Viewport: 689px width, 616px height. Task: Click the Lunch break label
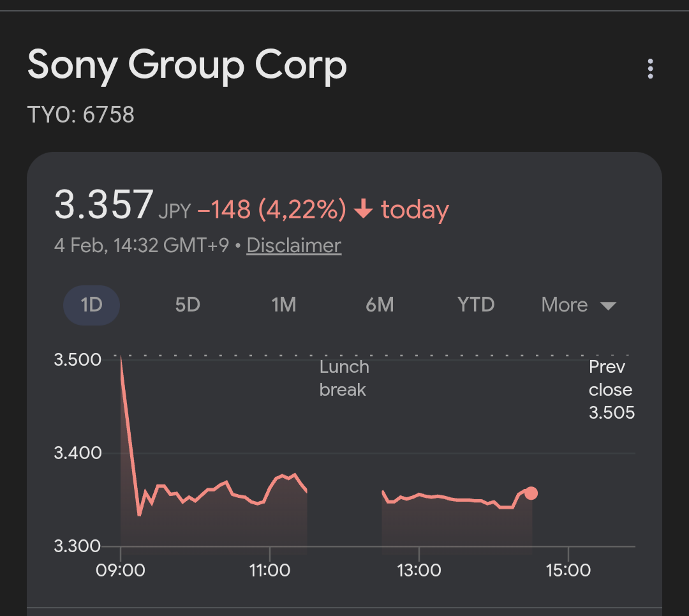(x=344, y=378)
